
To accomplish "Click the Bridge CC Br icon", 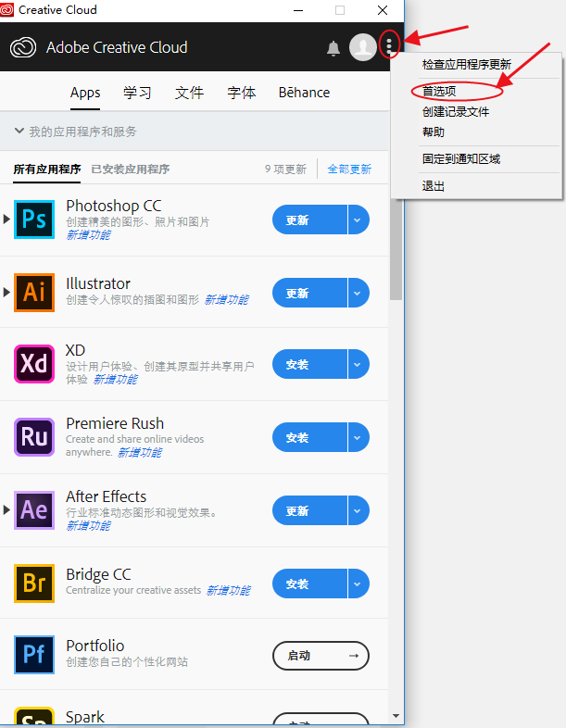I will (34, 584).
